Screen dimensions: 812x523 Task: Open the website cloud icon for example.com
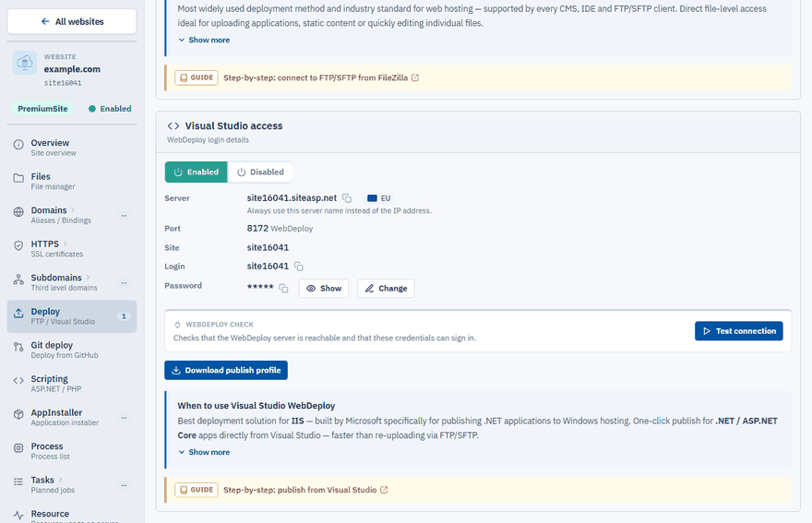pyautogui.click(x=24, y=63)
